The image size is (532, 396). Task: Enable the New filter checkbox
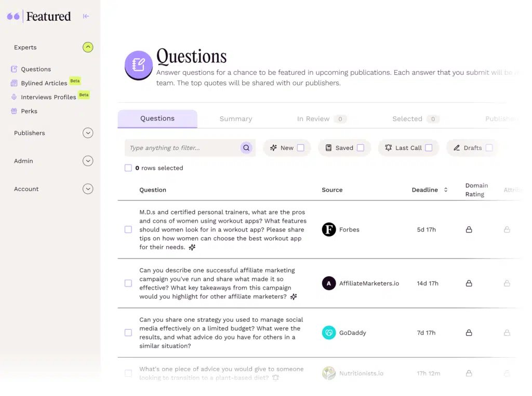(x=300, y=148)
